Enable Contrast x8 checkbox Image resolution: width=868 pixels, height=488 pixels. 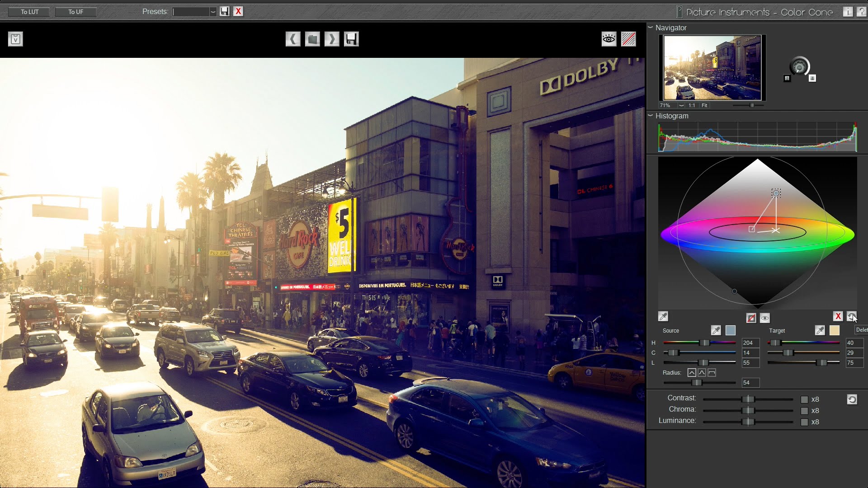click(804, 399)
